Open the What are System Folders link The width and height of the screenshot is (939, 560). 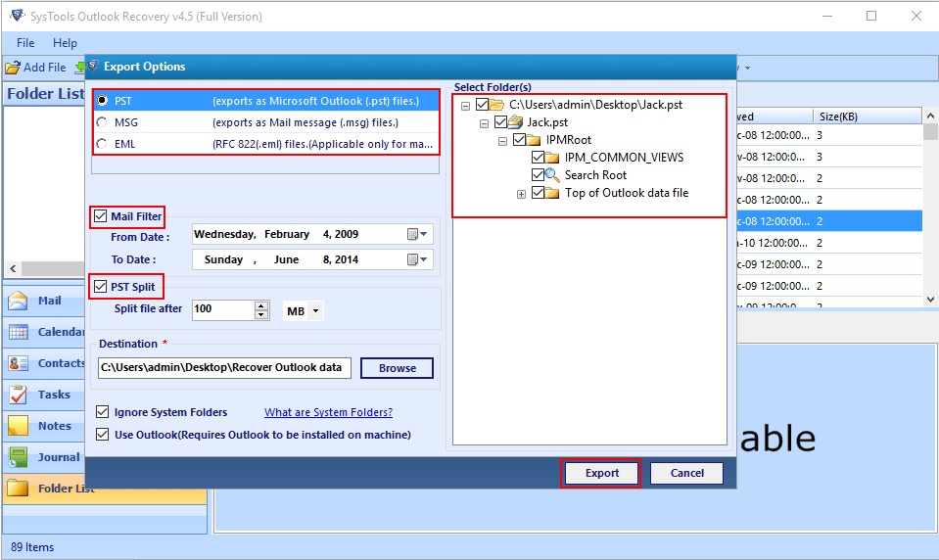328,412
